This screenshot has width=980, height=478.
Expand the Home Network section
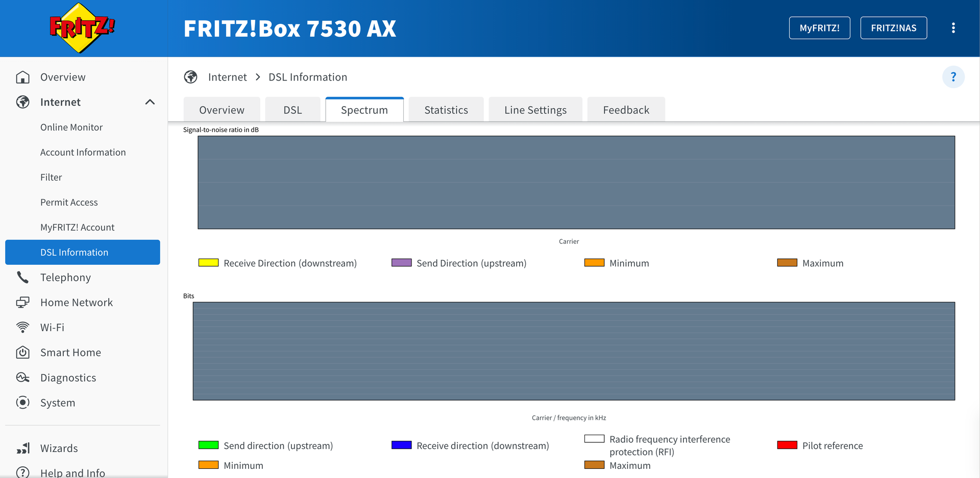(77, 303)
